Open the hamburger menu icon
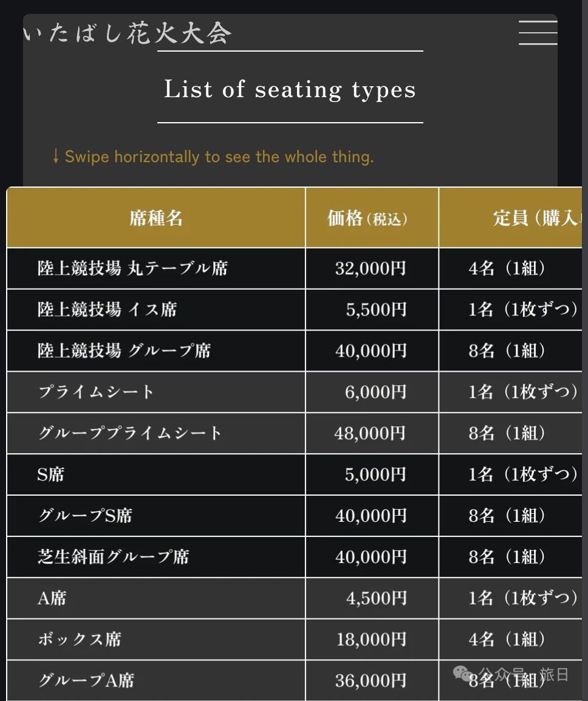 (538, 33)
